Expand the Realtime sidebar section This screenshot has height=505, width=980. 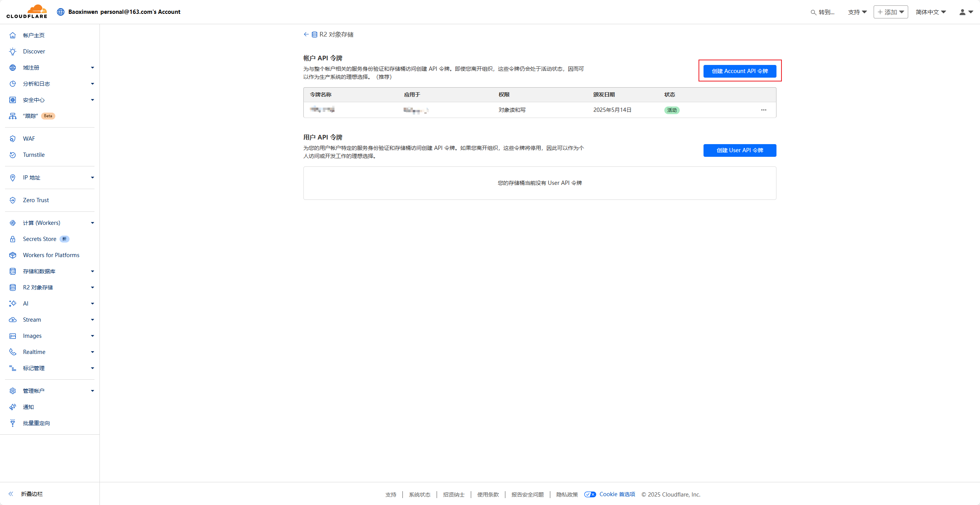coord(93,352)
